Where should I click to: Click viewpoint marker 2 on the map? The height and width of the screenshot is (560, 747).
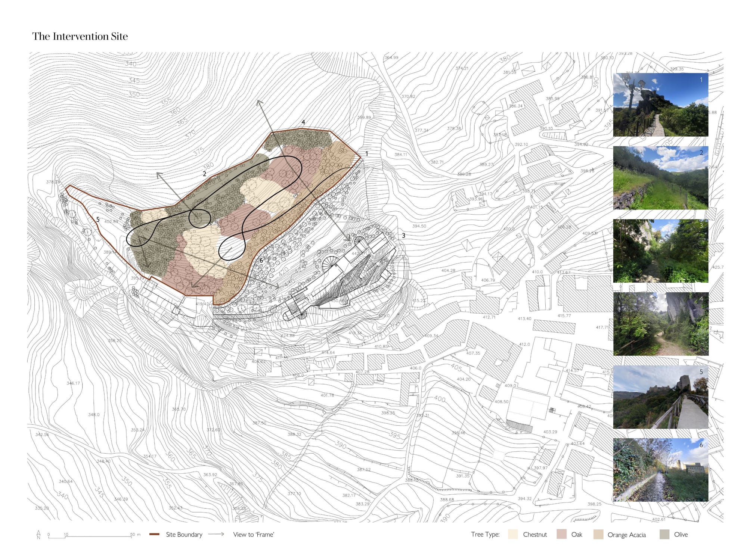point(204,174)
